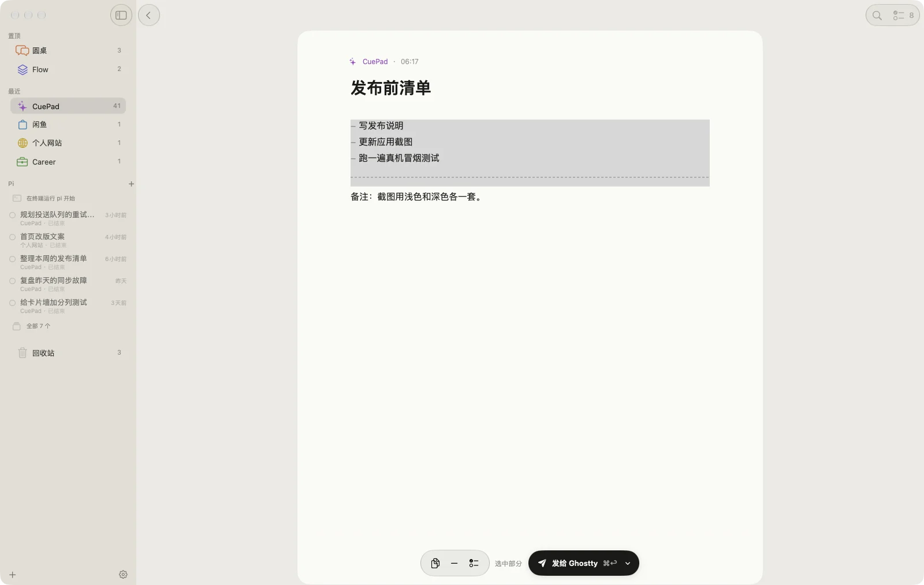Open the task list counter showing 8
This screenshot has width=924, height=585.
(x=903, y=16)
